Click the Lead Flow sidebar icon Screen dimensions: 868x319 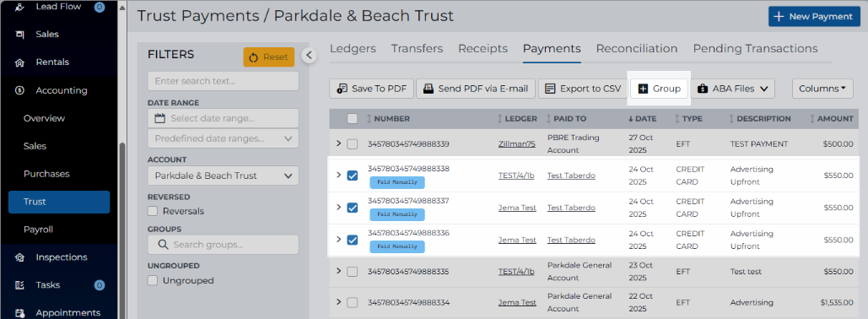20,7
